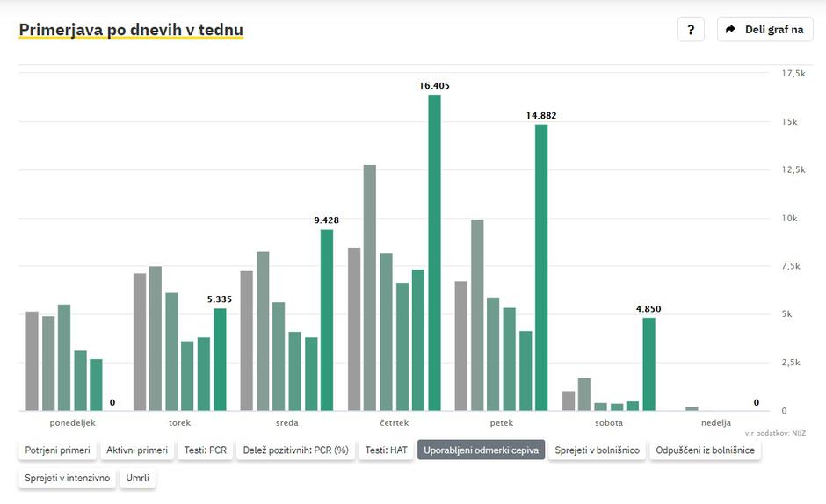
Task: Show 'Testi: PCR' data
Action: pyautogui.click(x=205, y=450)
